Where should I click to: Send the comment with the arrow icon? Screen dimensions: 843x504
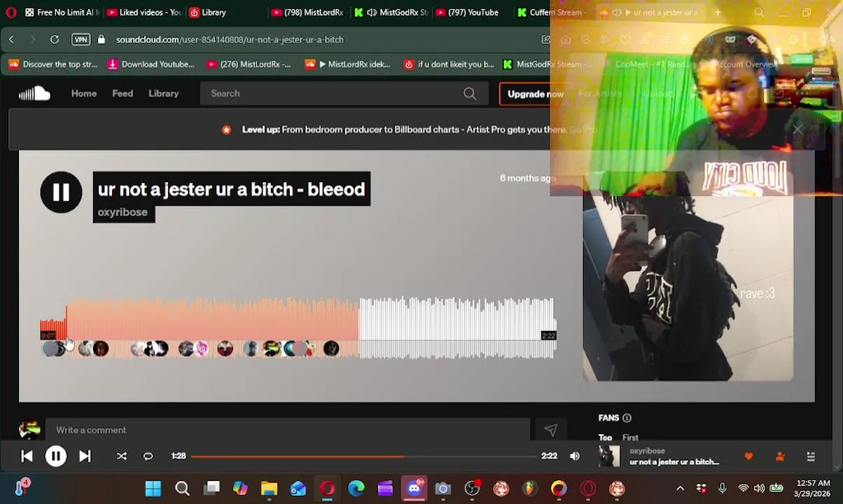pos(550,430)
